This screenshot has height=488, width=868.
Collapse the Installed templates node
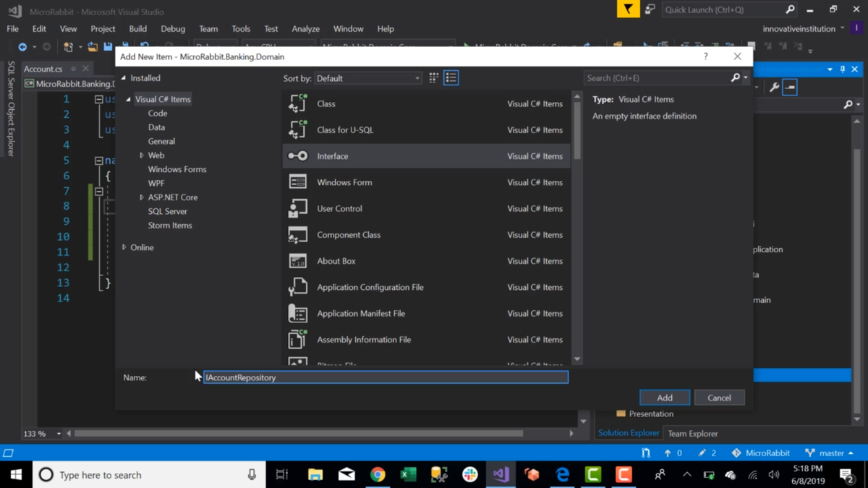(x=124, y=78)
